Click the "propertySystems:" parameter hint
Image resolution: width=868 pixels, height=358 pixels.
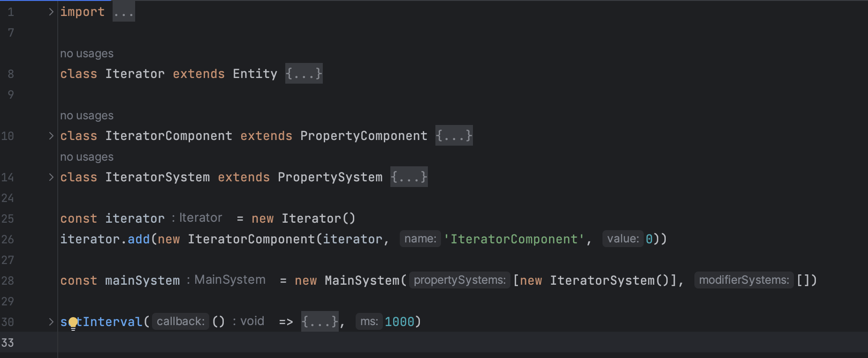click(x=459, y=280)
